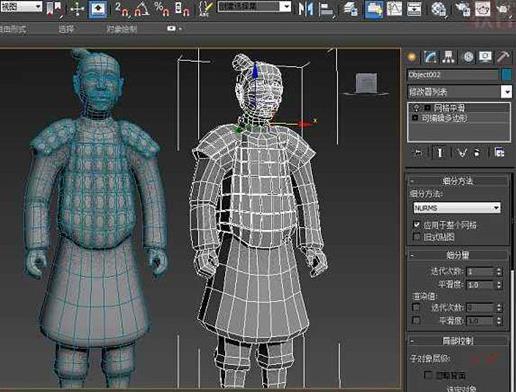Open the NURMS subdivision method dropdown
The height and width of the screenshot is (392, 516).
coord(457,208)
